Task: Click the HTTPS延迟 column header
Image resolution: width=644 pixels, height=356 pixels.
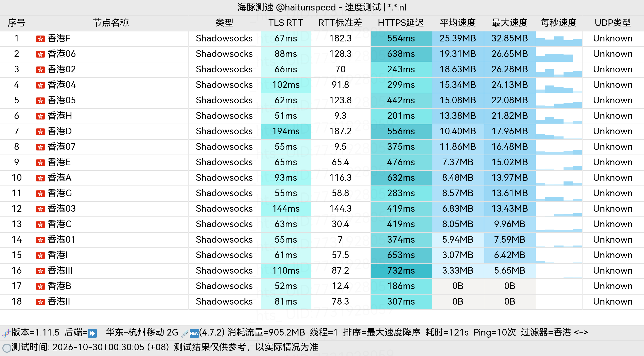Action: pyautogui.click(x=401, y=23)
